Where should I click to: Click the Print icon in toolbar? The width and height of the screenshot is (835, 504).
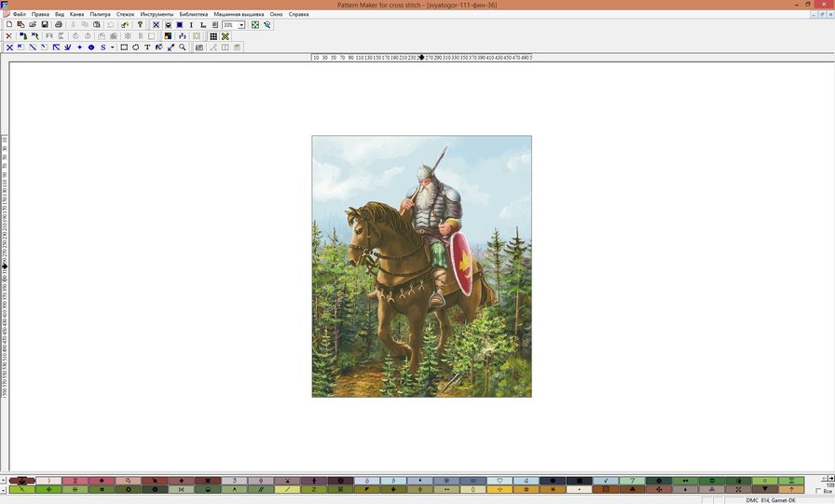58,24
